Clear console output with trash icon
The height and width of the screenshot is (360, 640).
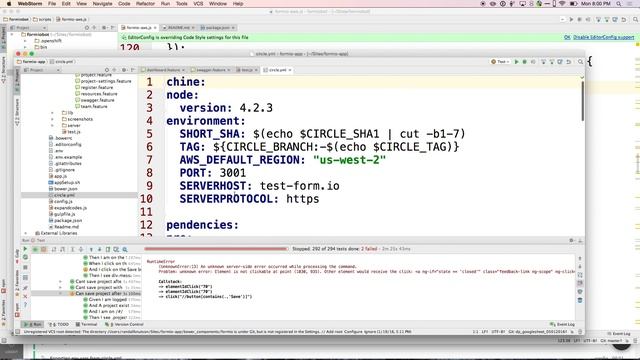pos(580,300)
